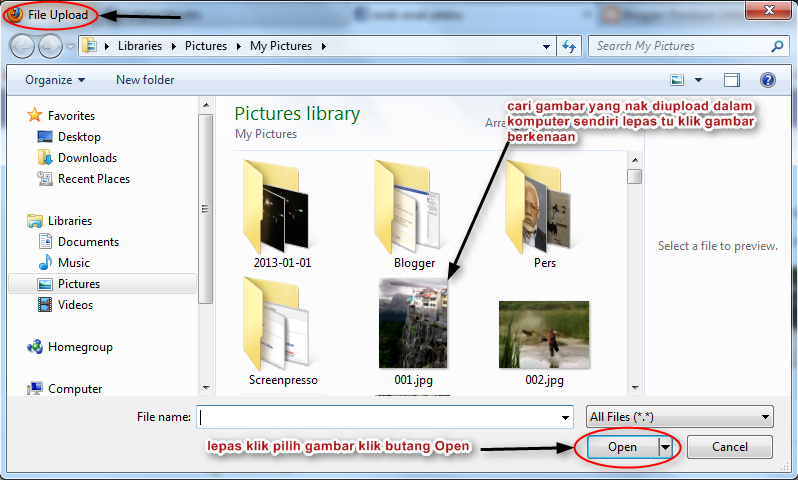Click the search magnifier icon
The height and width of the screenshot is (480, 798).
[x=777, y=46]
